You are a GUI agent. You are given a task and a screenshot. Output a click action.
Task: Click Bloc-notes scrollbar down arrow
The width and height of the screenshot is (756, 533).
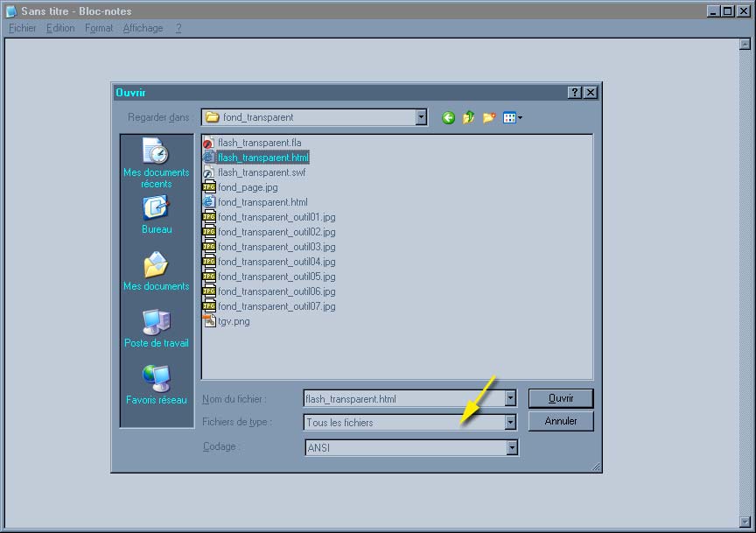[745, 522]
